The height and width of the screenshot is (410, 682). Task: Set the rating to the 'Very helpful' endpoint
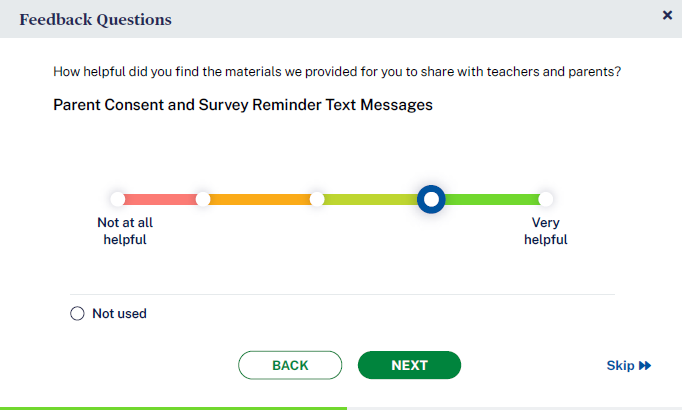point(545,199)
